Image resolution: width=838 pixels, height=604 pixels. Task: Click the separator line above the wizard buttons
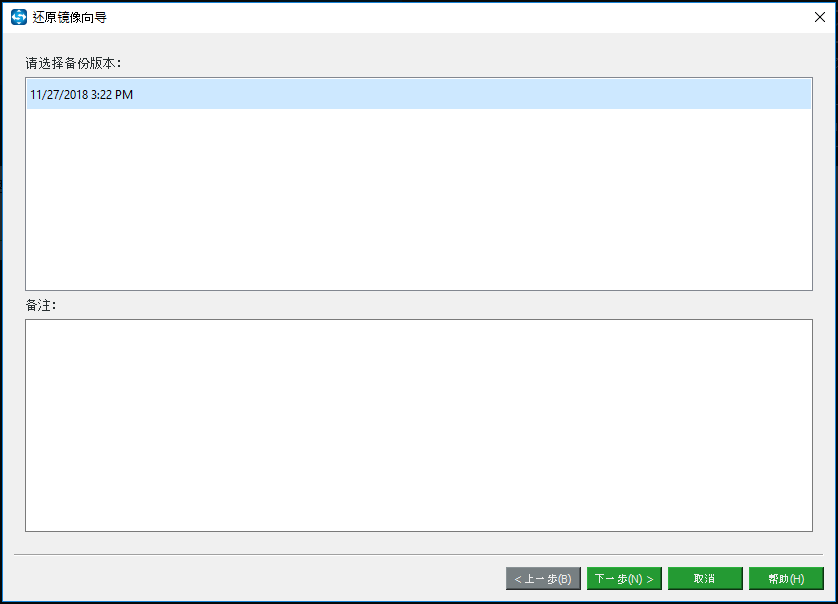point(419,554)
